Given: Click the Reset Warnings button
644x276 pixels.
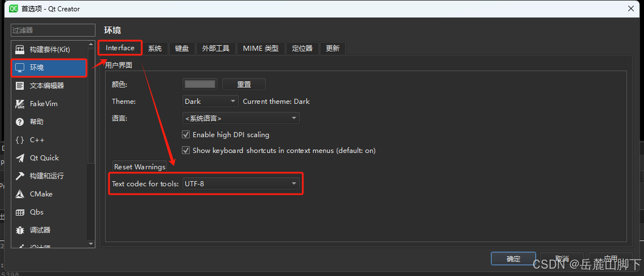Looking at the screenshot, I should pyautogui.click(x=140, y=167).
